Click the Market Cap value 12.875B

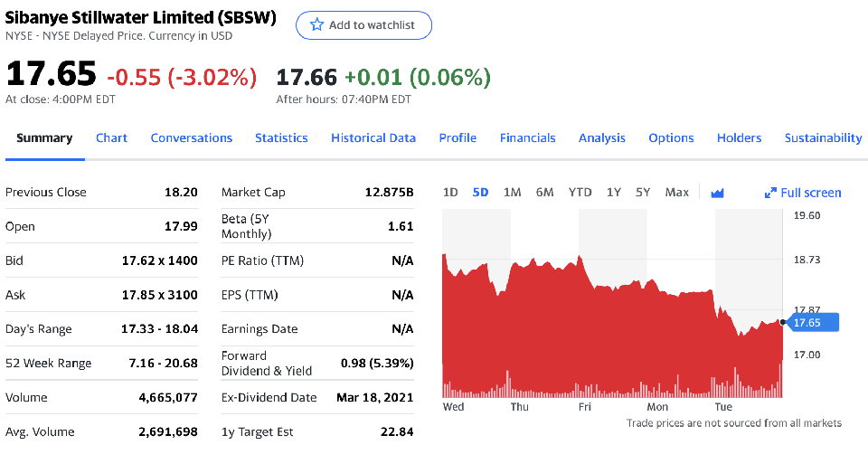tap(389, 192)
